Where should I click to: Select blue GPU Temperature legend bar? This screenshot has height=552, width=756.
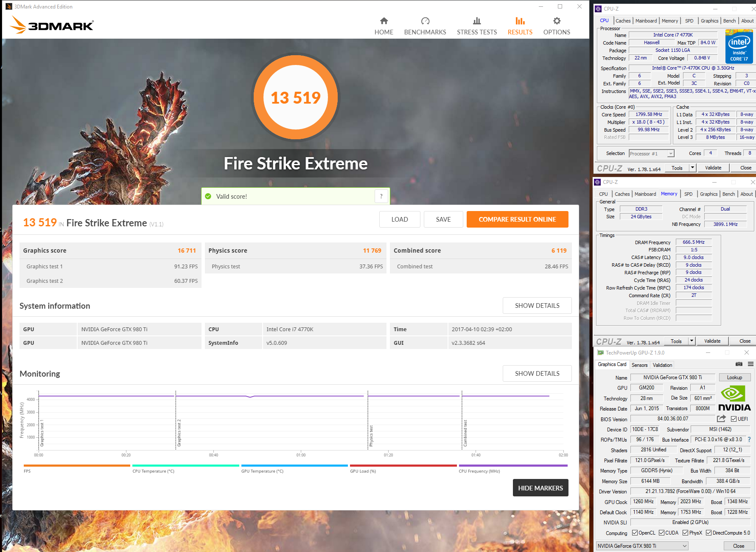pos(294,466)
